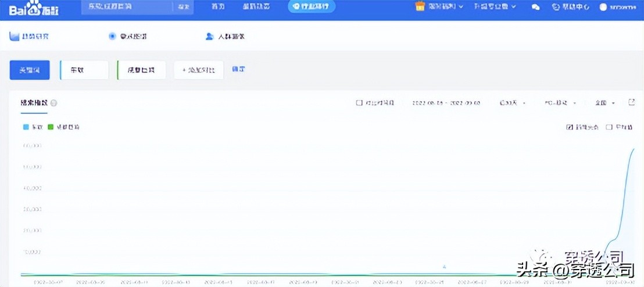Select the 东软 keyword box
Viewport: 644px width, 287px height.
[84, 70]
